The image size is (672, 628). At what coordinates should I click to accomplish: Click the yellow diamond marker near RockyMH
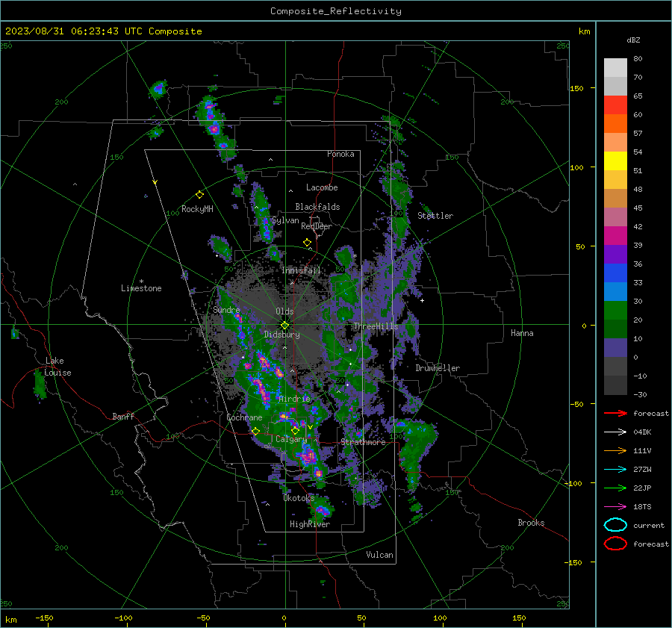coord(199,195)
